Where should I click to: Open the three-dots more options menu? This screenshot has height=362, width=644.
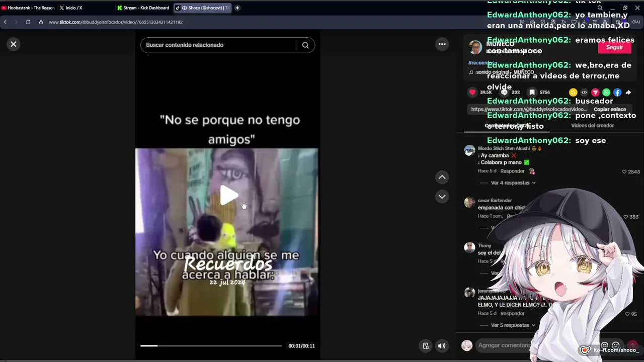click(x=442, y=44)
